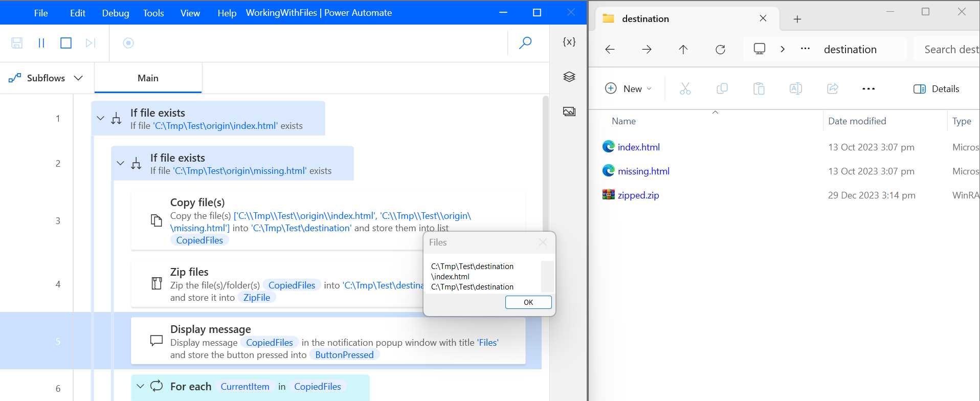Click OK in the Files popup
Screen dimensions: 980x401
click(528, 302)
